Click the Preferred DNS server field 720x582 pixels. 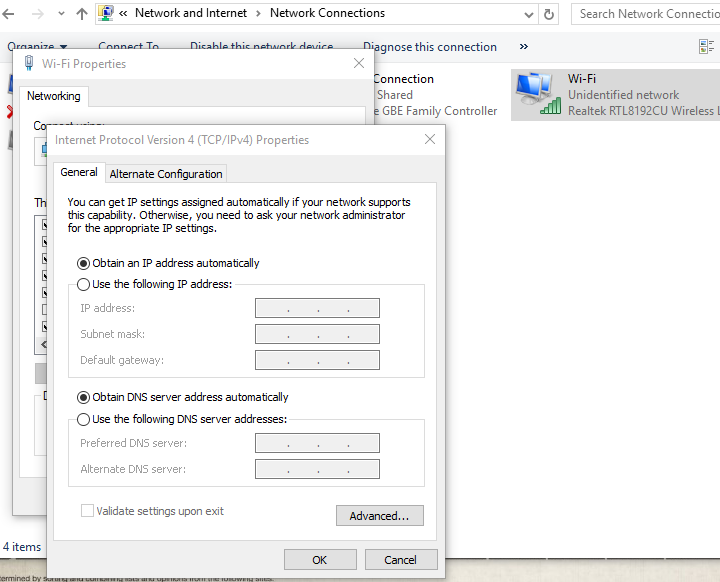(x=317, y=443)
